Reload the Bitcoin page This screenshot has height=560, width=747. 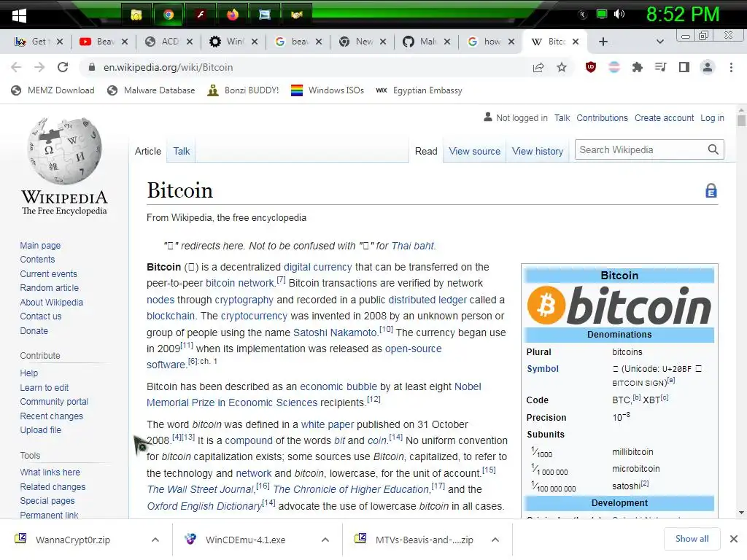coord(63,67)
